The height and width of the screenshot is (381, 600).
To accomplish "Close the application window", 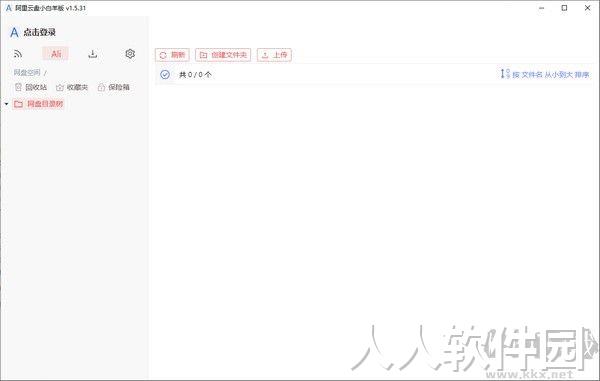I will [x=587, y=8].
